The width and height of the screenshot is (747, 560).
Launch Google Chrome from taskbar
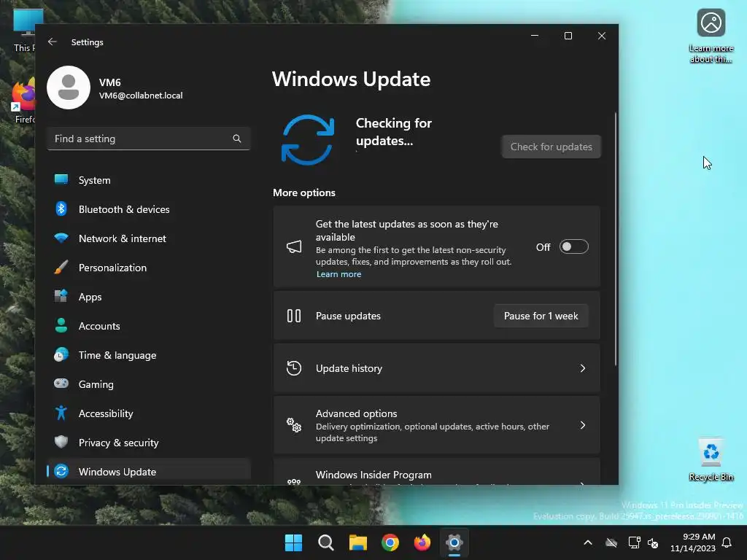point(390,542)
